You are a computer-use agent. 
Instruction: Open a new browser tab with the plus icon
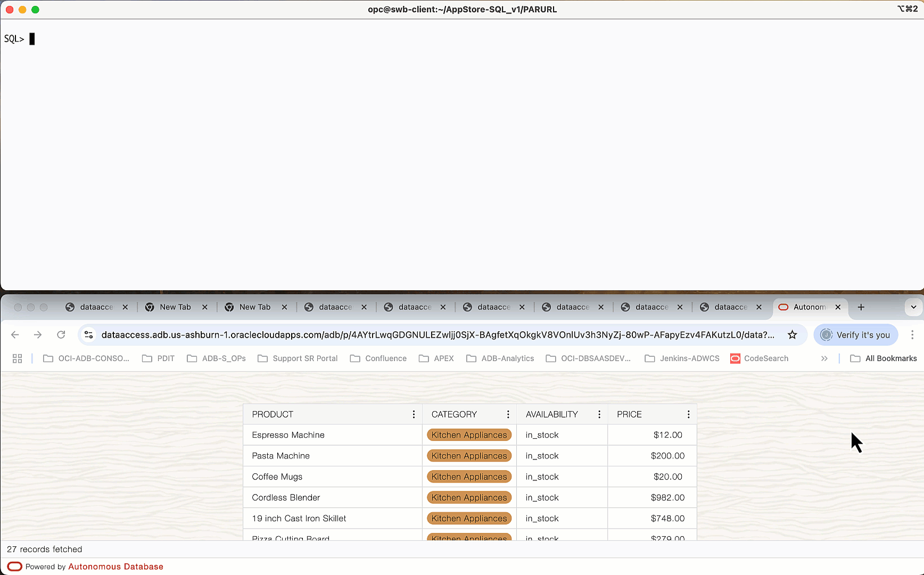pyautogui.click(x=861, y=307)
